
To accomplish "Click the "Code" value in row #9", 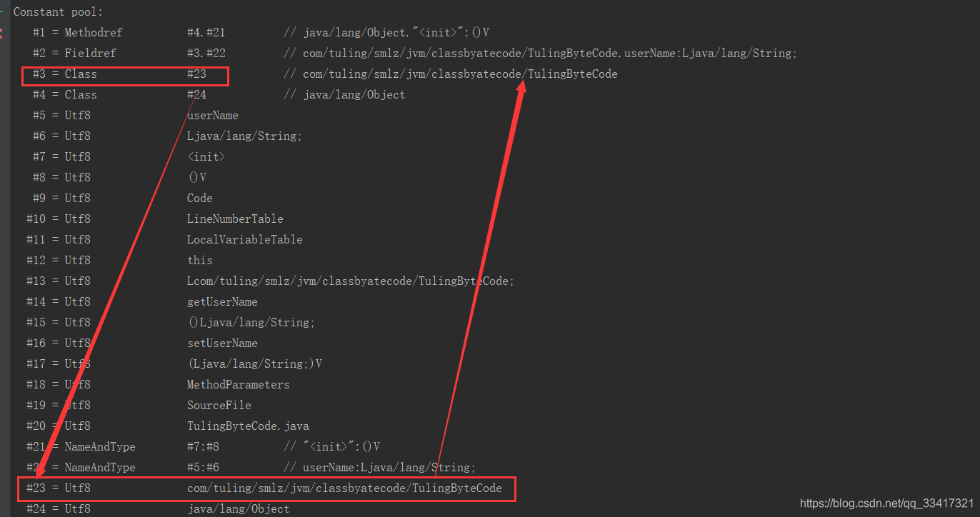I will 200,199.
